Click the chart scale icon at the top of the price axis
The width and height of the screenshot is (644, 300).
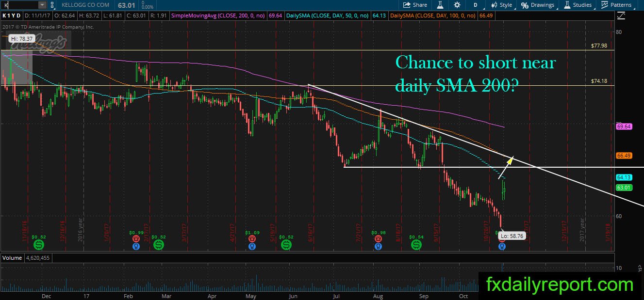coord(621,16)
